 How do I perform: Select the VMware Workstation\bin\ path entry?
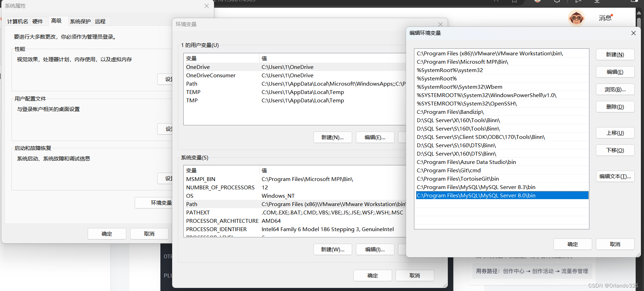coord(502,53)
